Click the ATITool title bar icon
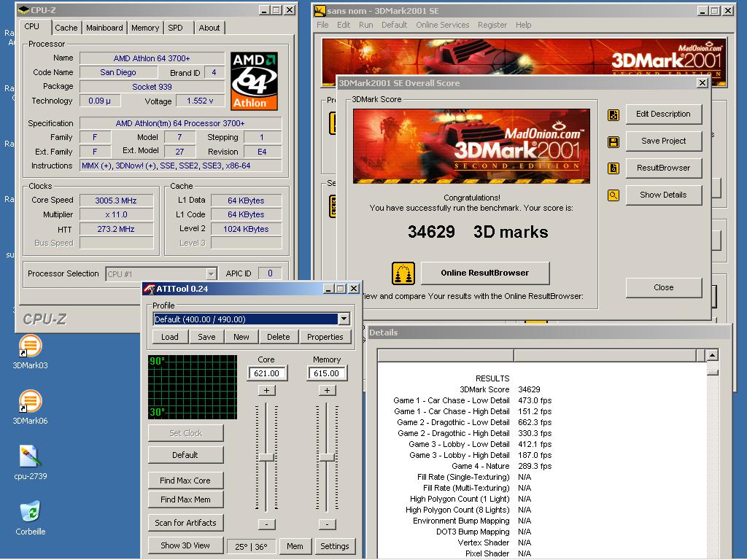Screen dimensions: 747x560 point(150,289)
